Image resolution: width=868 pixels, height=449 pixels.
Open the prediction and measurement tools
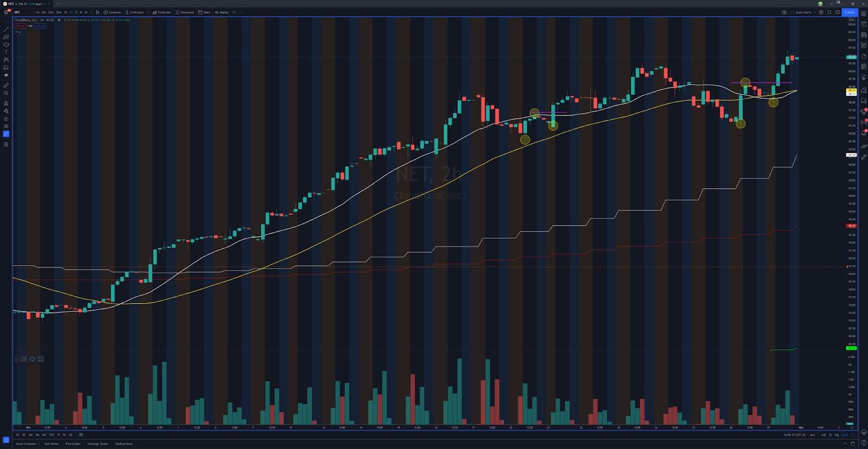(x=6, y=68)
